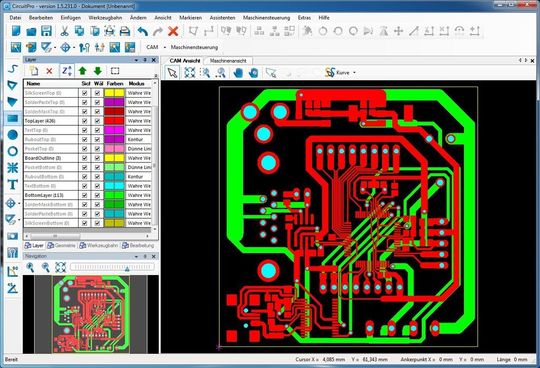Open the Maschinensteuerung menu
The width and height of the screenshot is (540, 368).
[266, 18]
